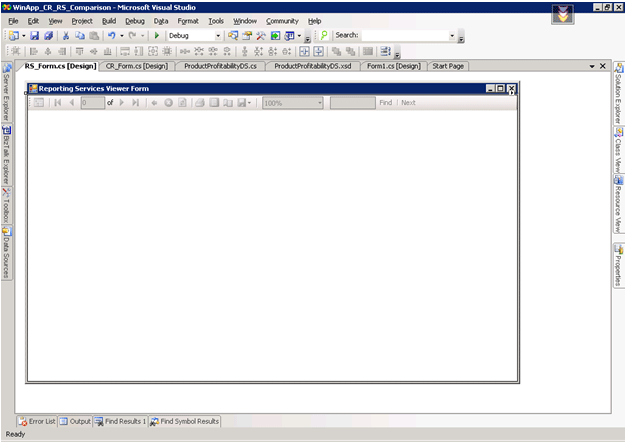Open the Solution Explorer side tab
Image resolution: width=627 pixels, height=443 pixels.
pos(619,94)
